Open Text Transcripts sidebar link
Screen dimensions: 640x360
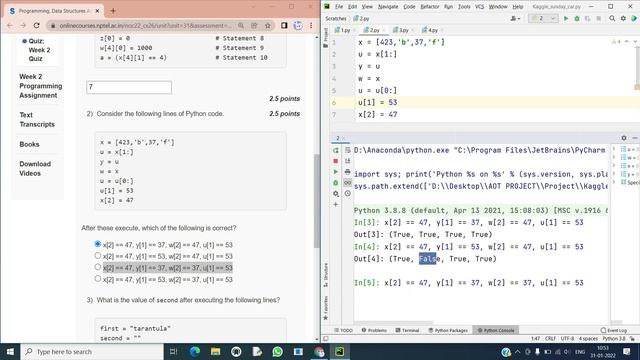37,120
